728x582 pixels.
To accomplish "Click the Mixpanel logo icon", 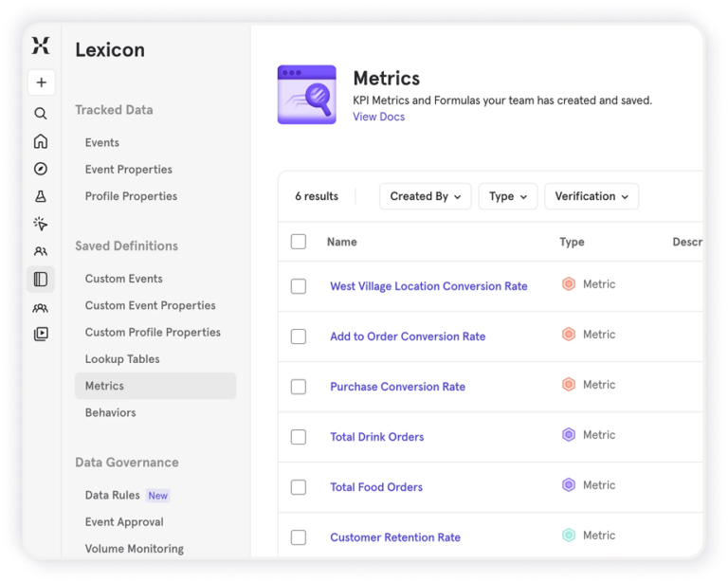I will [x=41, y=45].
